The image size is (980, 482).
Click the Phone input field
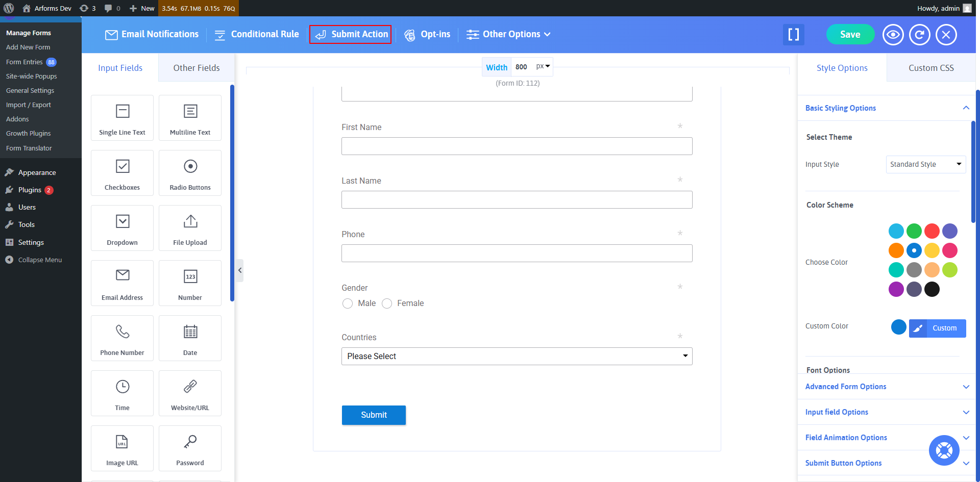(517, 253)
